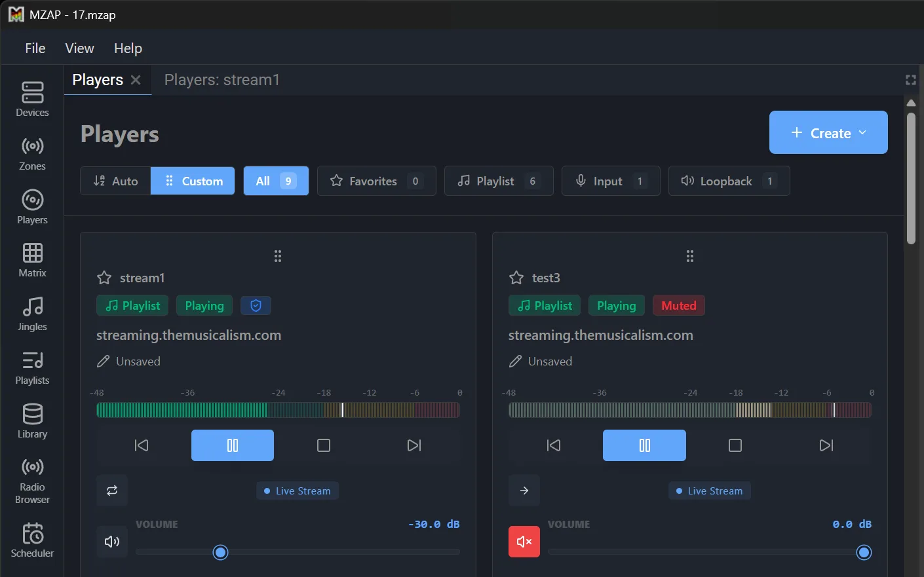This screenshot has width=924, height=577.
Task: Stop playback on test3
Action: coord(735,445)
